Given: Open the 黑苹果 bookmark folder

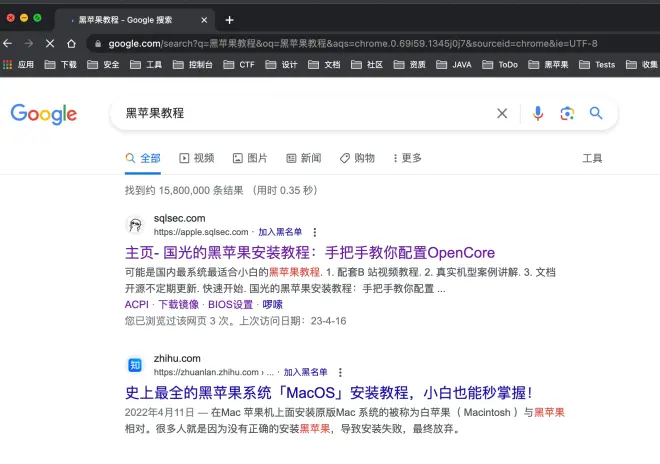Looking at the screenshot, I should 548,64.
